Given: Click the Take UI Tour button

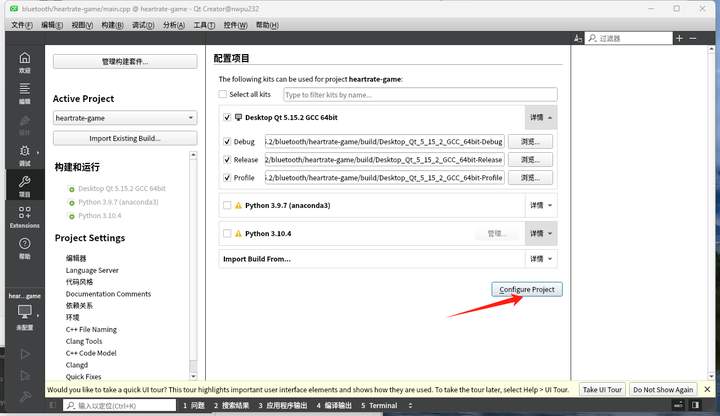Looking at the screenshot, I should [602, 389].
